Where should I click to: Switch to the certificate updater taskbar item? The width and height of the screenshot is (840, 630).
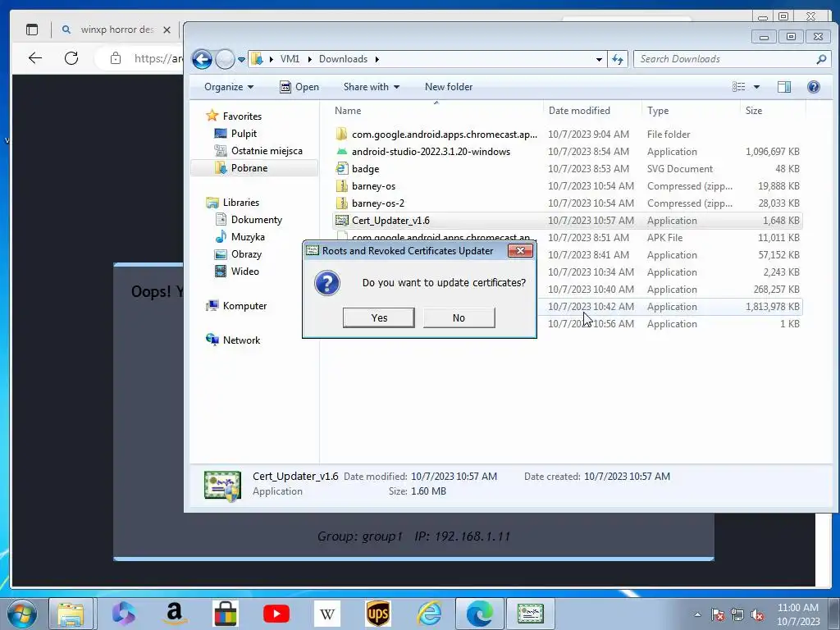pyautogui.click(x=530, y=614)
